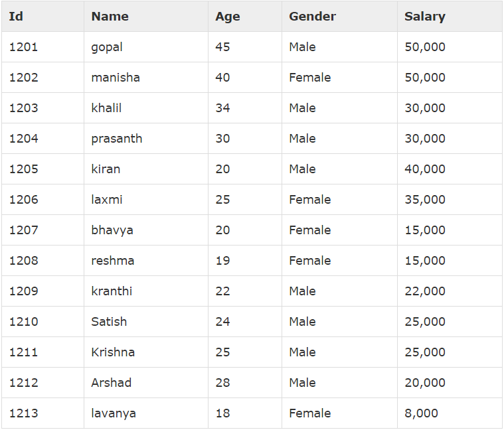Click reshma's age cell showing 19
This screenshot has width=504, height=430.
(x=222, y=261)
